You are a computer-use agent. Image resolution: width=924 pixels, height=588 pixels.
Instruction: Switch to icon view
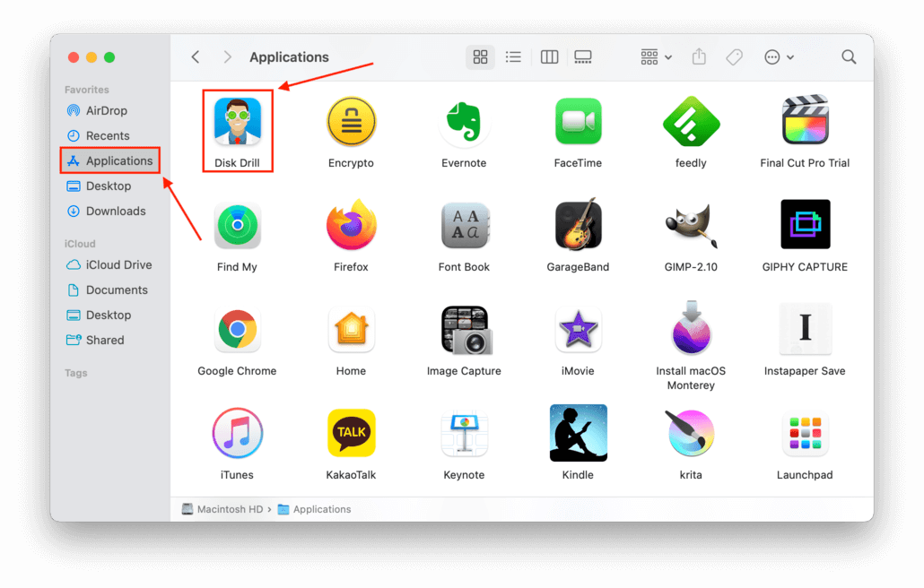pyautogui.click(x=480, y=57)
